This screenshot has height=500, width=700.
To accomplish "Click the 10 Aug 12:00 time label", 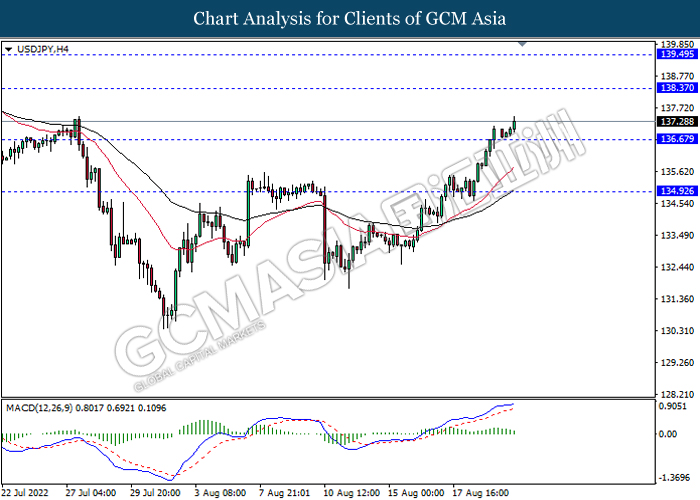I will click(x=351, y=493).
